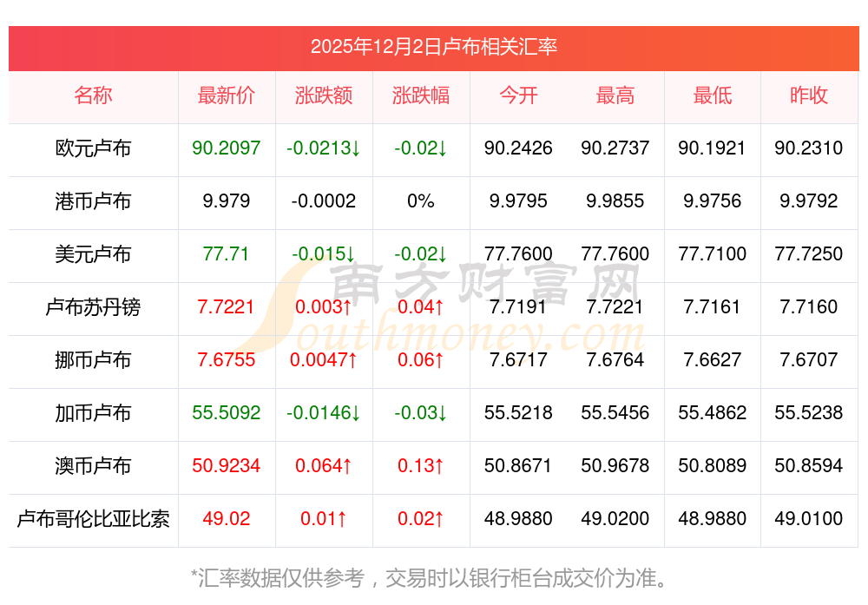Select previous close 49.0100
Viewport: 868px width, 605px height.
coord(809,519)
